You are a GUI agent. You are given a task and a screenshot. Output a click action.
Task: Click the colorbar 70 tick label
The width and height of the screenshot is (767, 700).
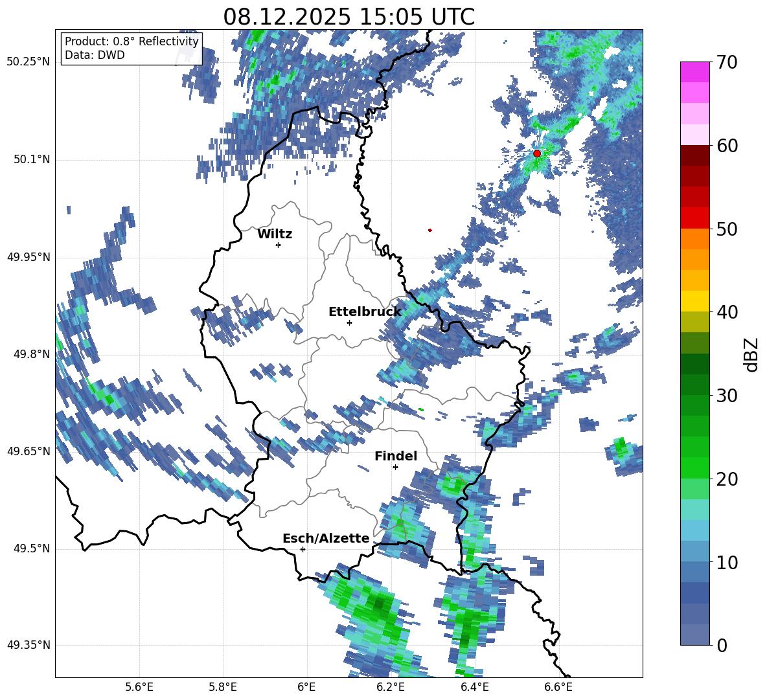click(x=727, y=63)
